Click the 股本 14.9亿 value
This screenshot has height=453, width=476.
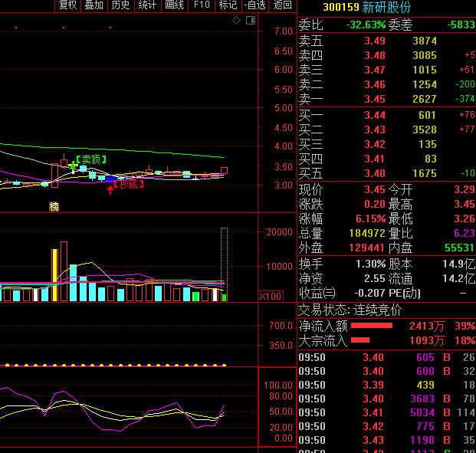coord(458,264)
